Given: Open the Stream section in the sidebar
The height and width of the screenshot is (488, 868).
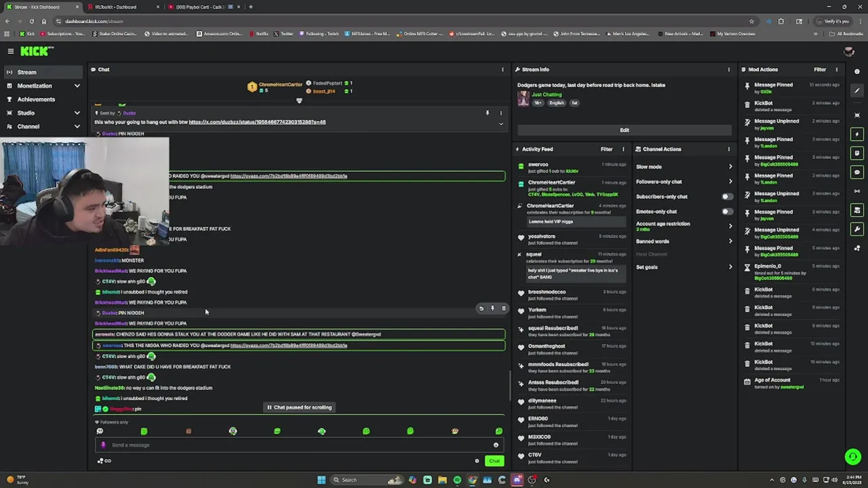Looking at the screenshot, I should point(42,72).
